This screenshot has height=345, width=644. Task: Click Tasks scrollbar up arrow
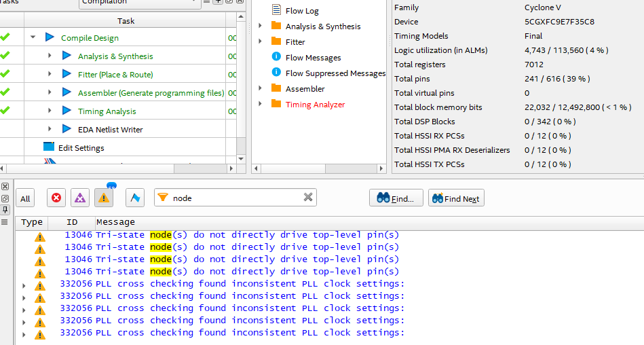coord(241,16)
